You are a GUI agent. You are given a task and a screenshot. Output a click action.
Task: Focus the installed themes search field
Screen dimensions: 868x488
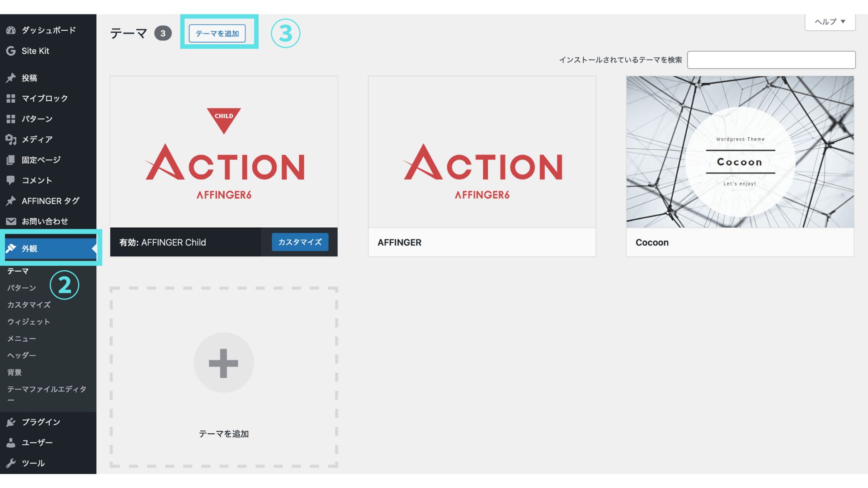click(771, 60)
